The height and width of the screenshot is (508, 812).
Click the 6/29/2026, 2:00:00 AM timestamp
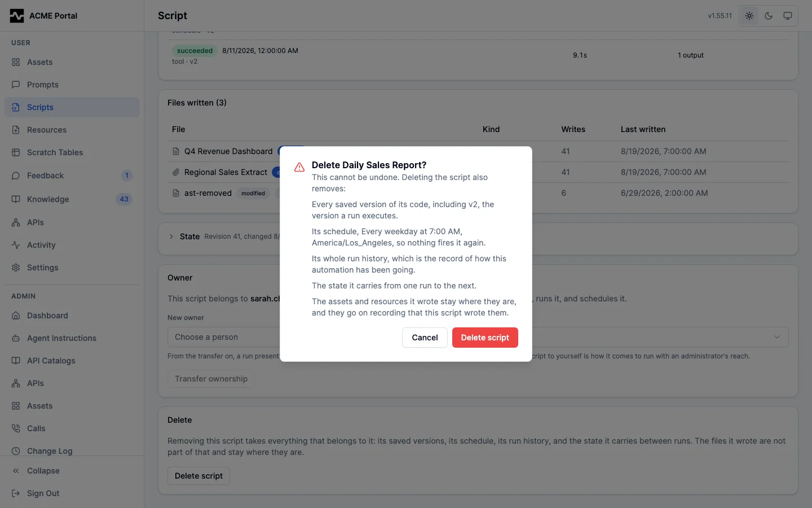pyautogui.click(x=664, y=193)
